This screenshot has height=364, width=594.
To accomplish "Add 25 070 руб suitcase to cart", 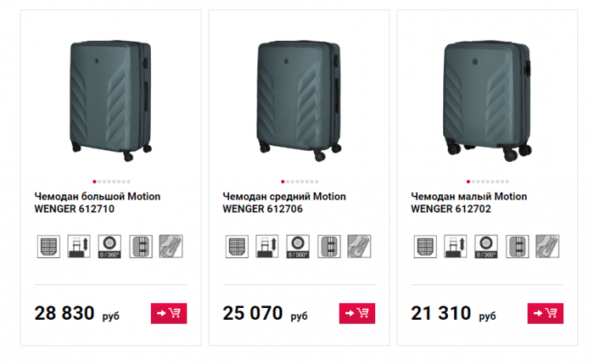I will coord(357,313).
